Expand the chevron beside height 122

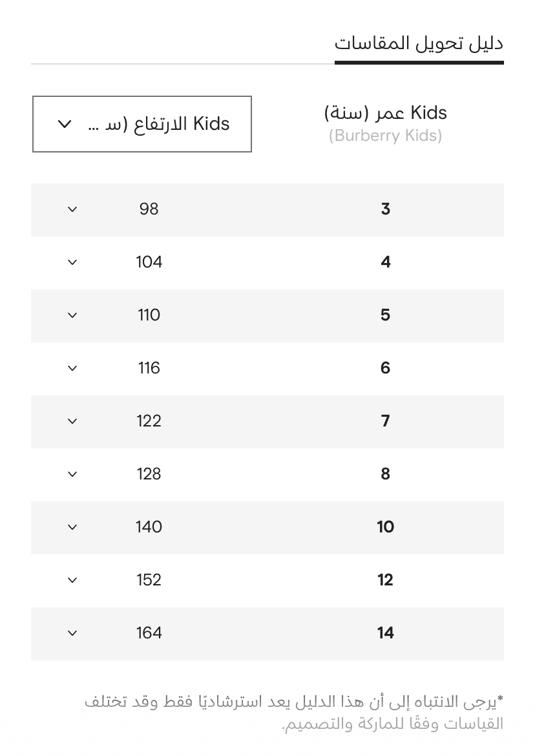(x=72, y=421)
